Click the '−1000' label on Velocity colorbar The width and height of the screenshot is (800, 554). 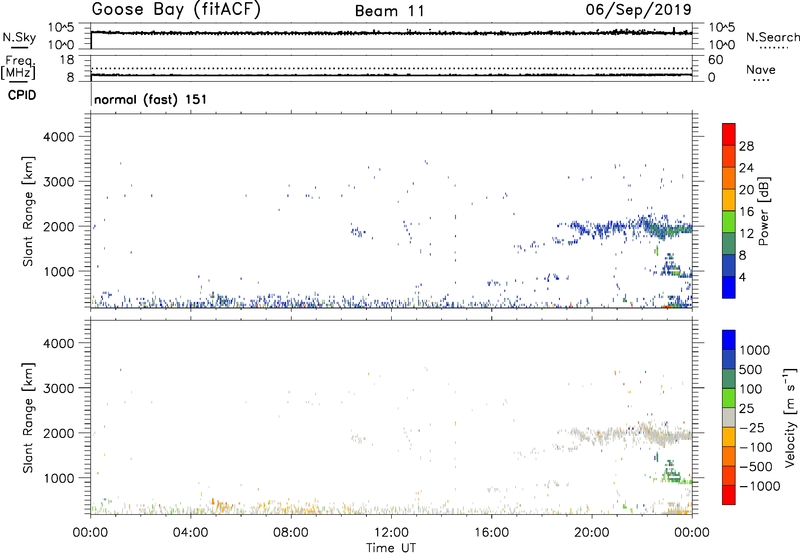(759, 486)
